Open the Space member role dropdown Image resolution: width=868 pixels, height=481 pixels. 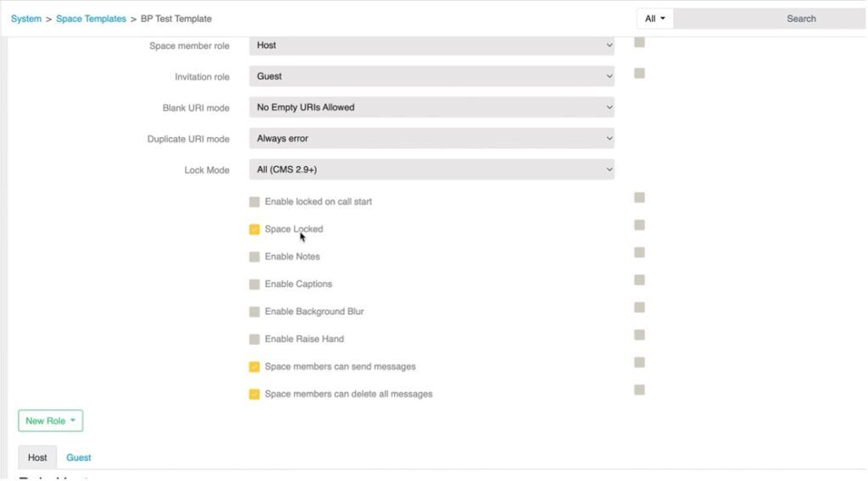point(431,46)
